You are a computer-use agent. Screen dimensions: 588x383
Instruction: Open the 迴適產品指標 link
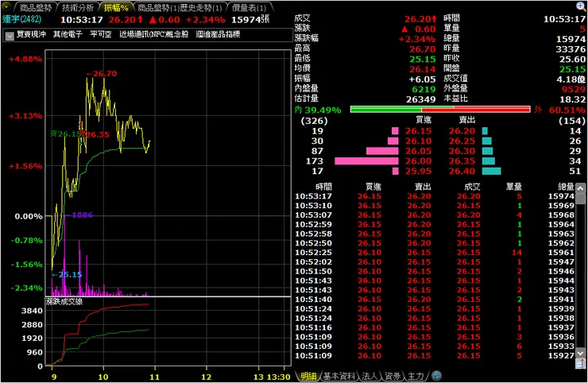click(x=218, y=34)
